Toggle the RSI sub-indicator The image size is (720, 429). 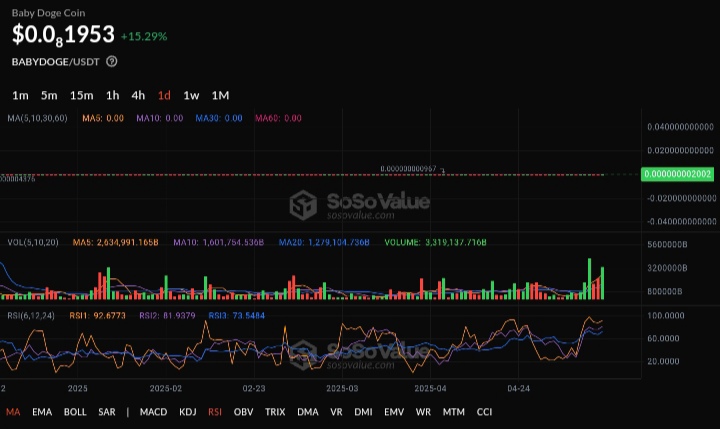(x=217, y=411)
